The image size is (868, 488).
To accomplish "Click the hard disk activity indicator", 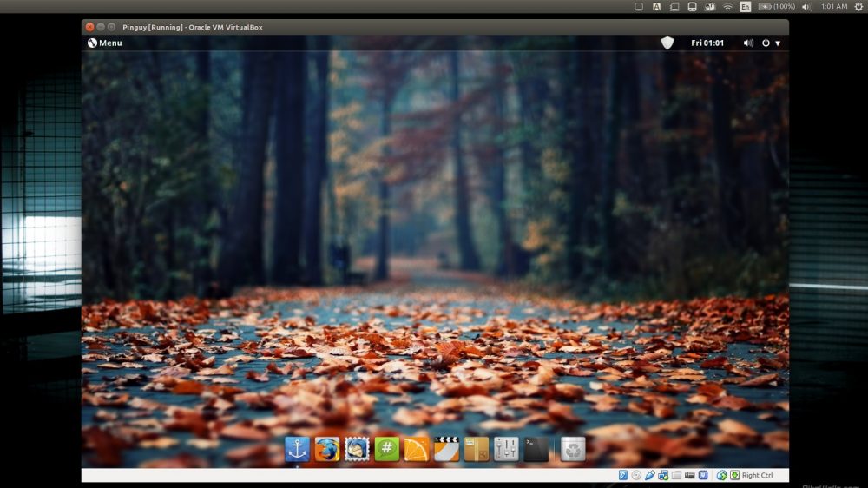I will (623, 476).
